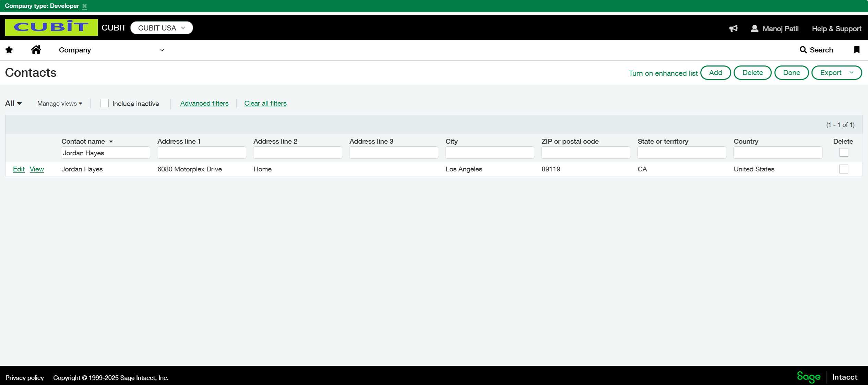Click the City filter input field
This screenshot has height=385, width=868.
click(x=489, y=153)
